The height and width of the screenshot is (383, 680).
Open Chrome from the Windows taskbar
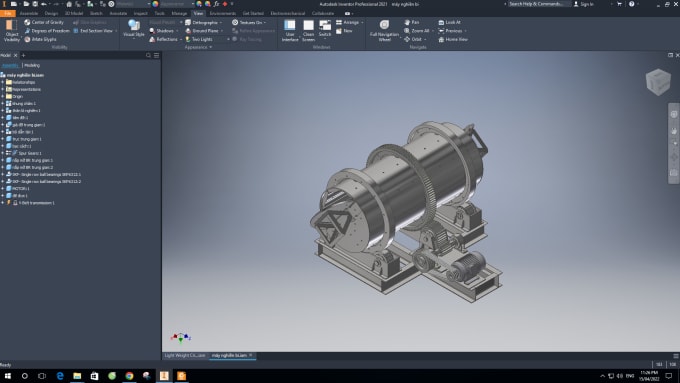click(x=129, y=376)
